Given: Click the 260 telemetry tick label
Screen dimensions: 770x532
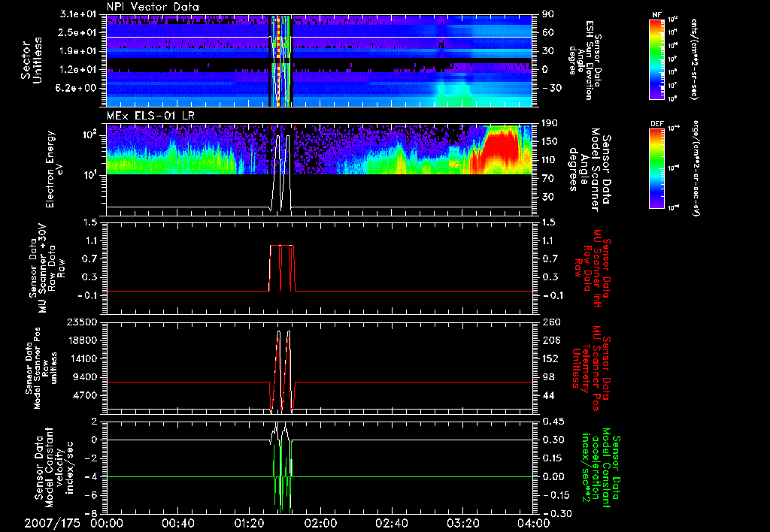Looking at the screenshot, I should [550, 322].
